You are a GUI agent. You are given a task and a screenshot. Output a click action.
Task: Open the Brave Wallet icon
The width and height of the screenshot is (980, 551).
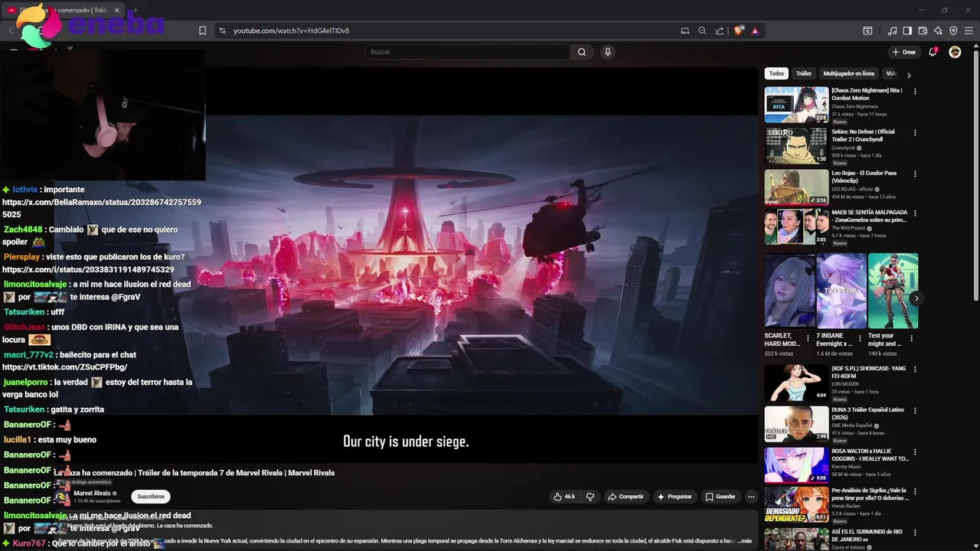click(x=923, y=31)
